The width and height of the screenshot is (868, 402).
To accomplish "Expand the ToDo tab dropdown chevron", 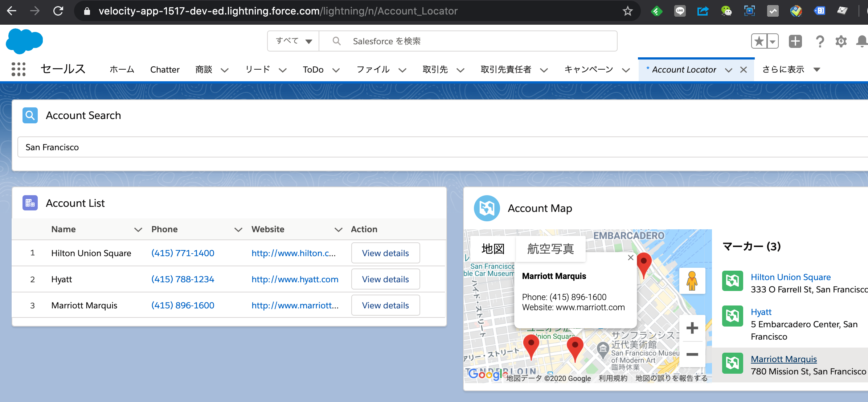I will [336, 70].
